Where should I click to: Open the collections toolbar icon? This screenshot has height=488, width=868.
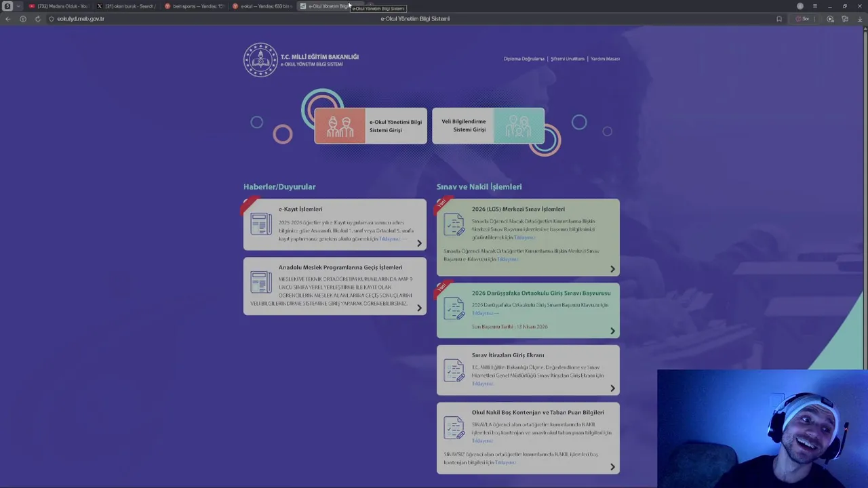coord(845,19)
